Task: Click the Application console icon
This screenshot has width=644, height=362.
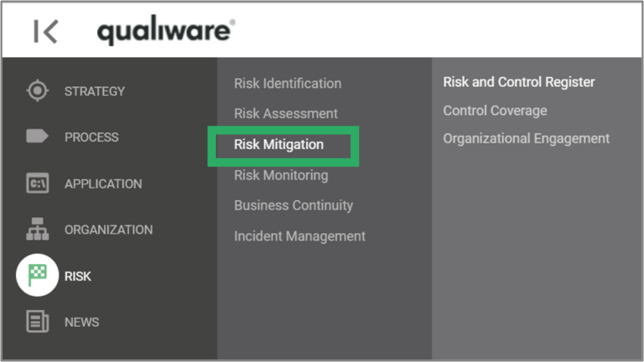Action: (37, 184)
